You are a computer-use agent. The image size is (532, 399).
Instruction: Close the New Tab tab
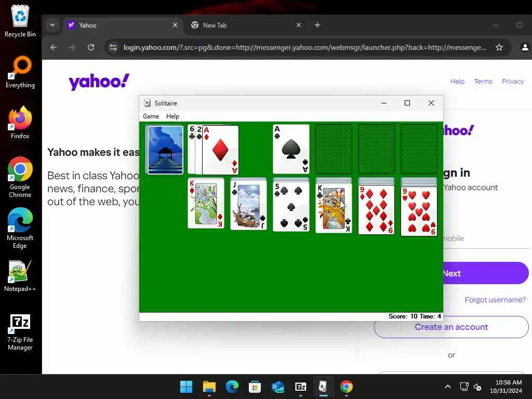coord(299,25)
